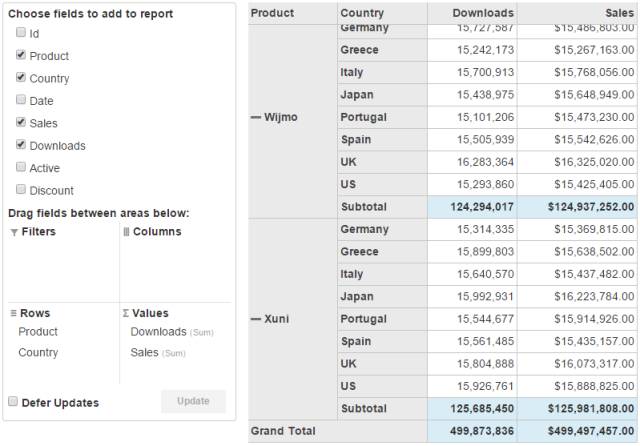Screen dimensions: 640x446
Task: Click the Values sigma icon
Action: pos(126,313)
